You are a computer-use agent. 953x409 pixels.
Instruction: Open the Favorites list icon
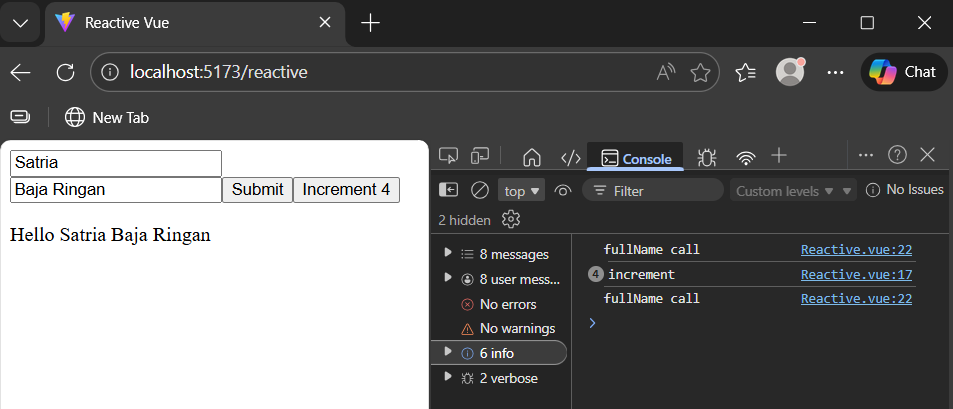746,72
